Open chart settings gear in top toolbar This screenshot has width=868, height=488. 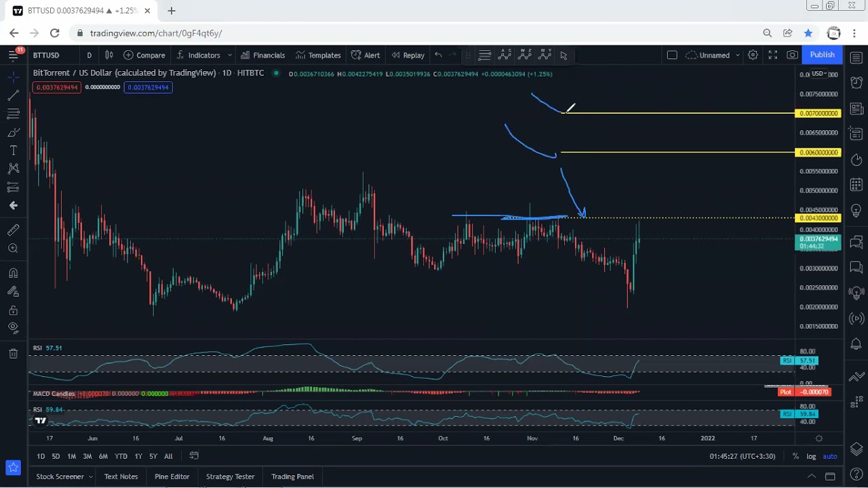[753, 55]
